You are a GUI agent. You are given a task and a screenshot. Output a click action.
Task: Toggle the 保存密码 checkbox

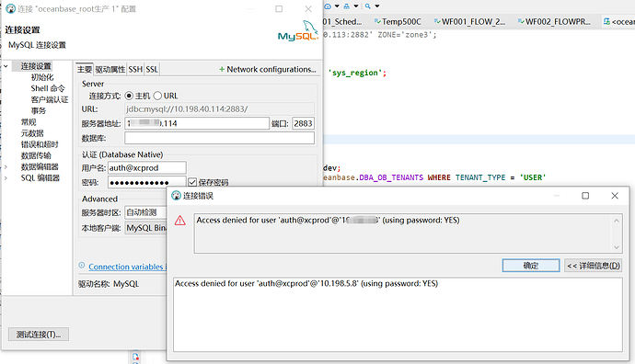point(192,182)
